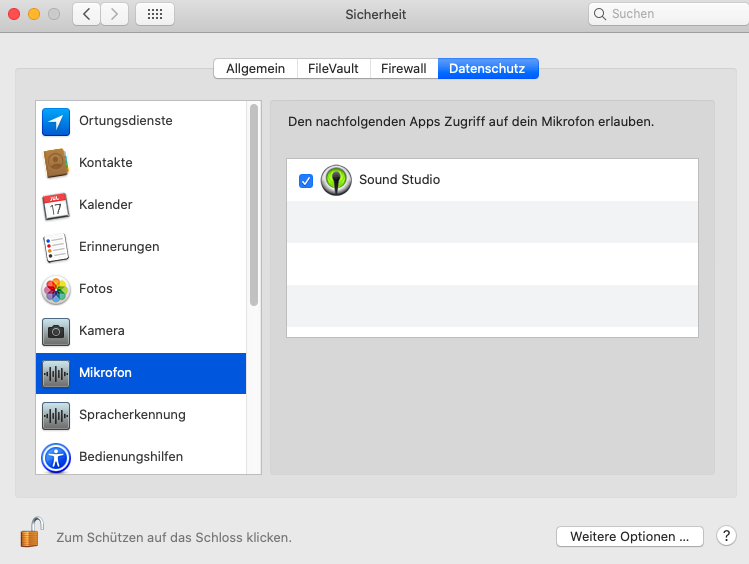
Task: Click the Kalender calendar icon
Action: [56, 206]
